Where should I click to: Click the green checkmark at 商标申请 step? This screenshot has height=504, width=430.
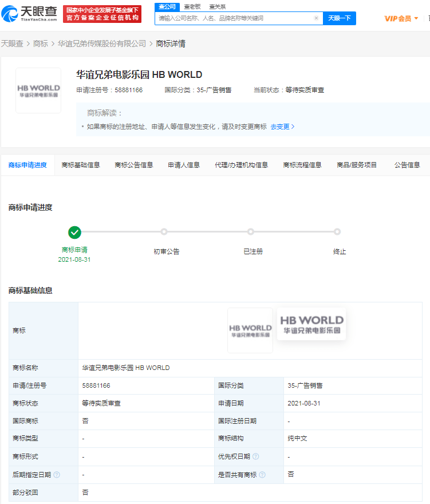tap(74, 233)
